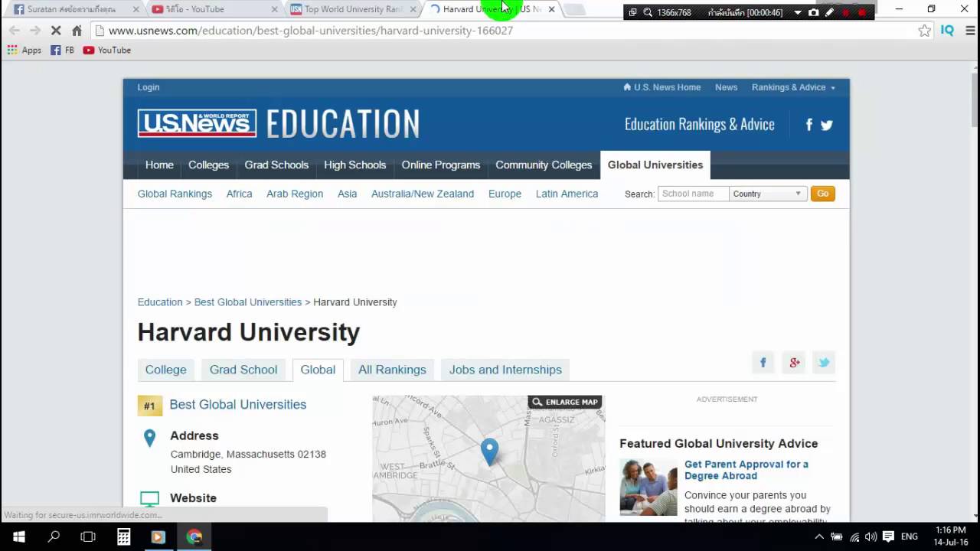980x551 pixels.
Task: Open recorder dropdown arrow
Action: click(x=797, y=12)
